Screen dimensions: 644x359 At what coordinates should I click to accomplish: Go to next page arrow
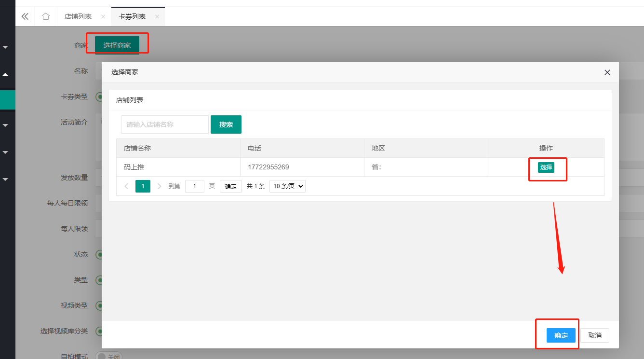(x=160, y=186)
